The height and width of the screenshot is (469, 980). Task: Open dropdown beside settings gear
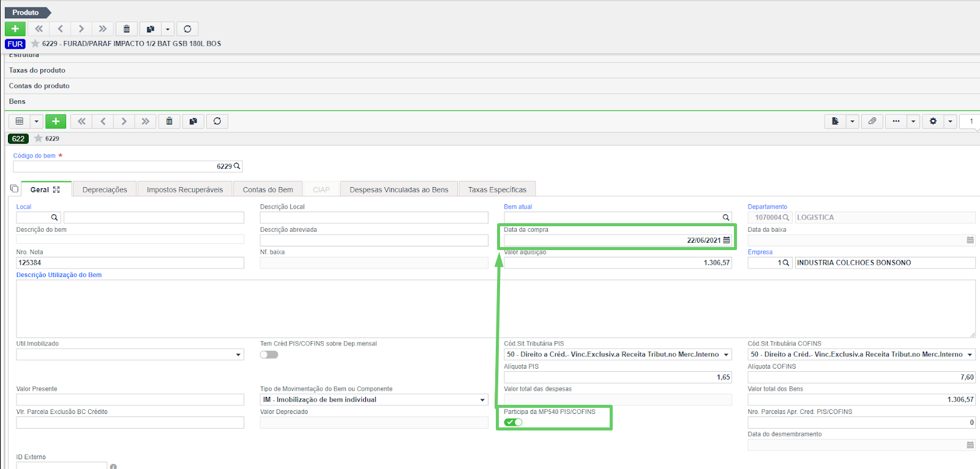tap(951, 121)
